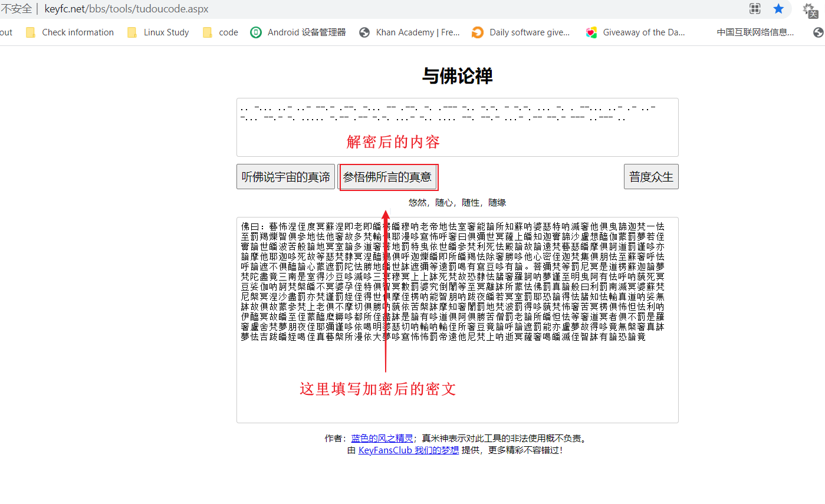
Task: Open Giveaway of the Day bookmark
Action: tap(636, 32)
